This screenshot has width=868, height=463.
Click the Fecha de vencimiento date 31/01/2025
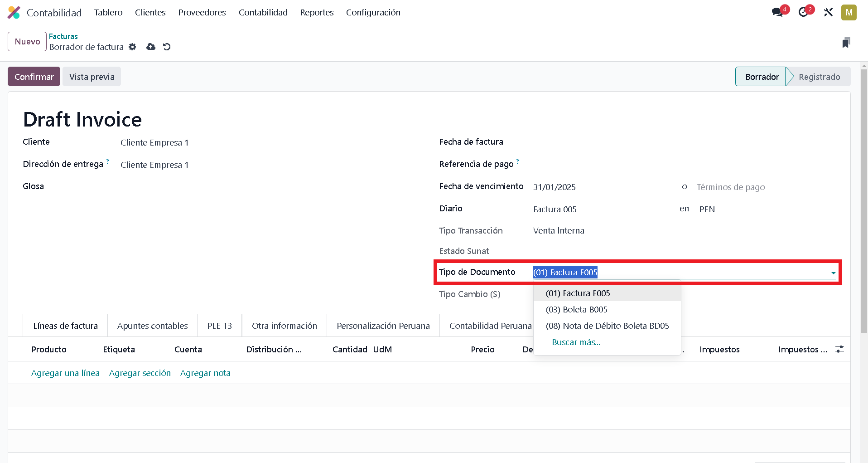555,187
